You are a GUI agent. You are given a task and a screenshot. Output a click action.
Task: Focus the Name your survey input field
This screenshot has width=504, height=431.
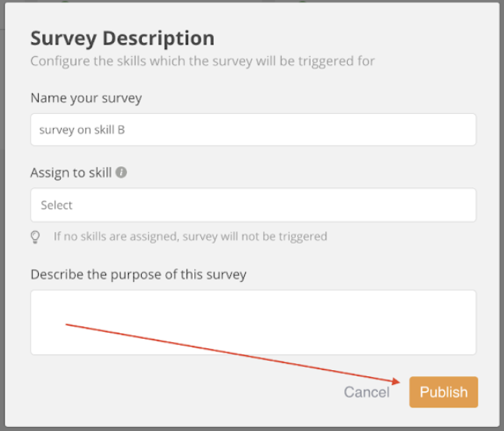254,130
